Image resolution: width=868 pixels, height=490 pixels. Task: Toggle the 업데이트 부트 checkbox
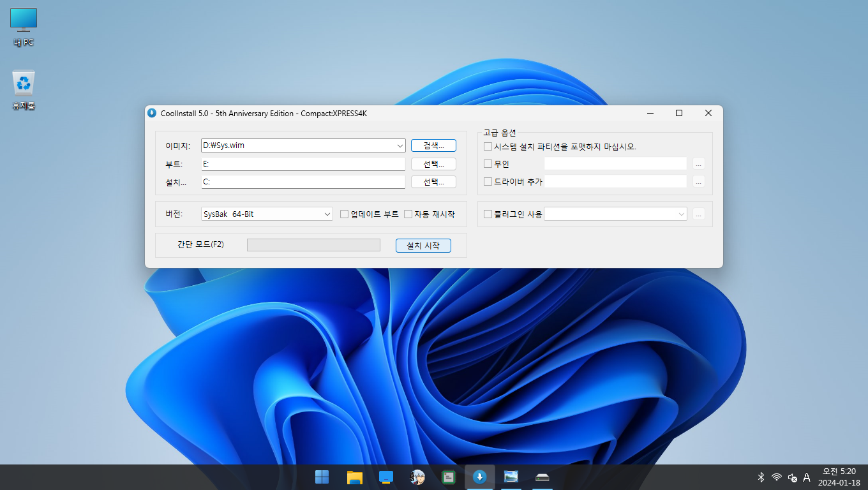345,214
